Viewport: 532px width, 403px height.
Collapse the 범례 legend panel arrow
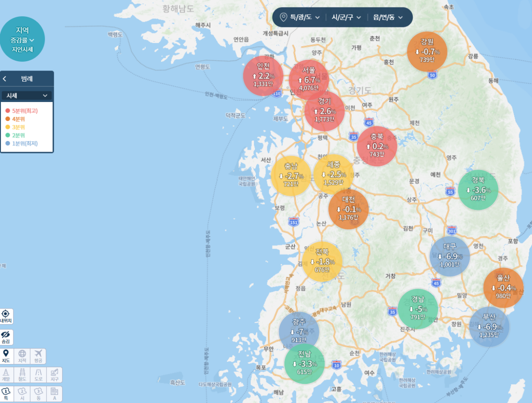(4, 79)
